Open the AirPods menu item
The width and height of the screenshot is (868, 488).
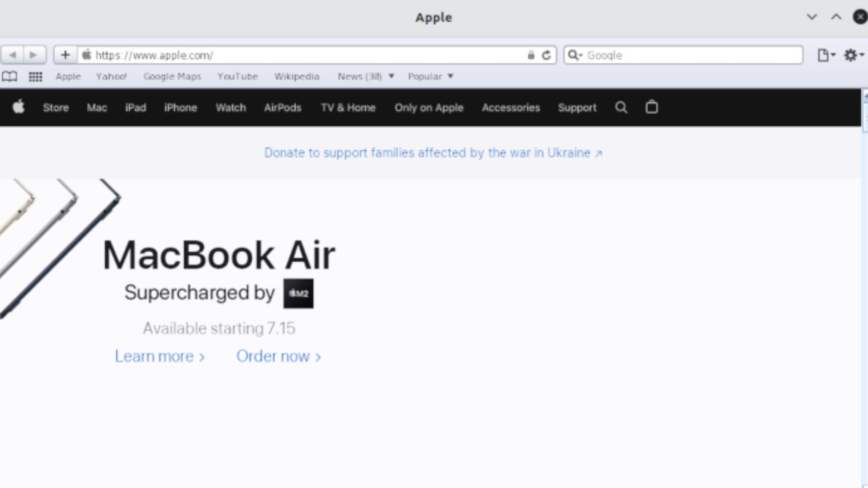tap(283, 108)
